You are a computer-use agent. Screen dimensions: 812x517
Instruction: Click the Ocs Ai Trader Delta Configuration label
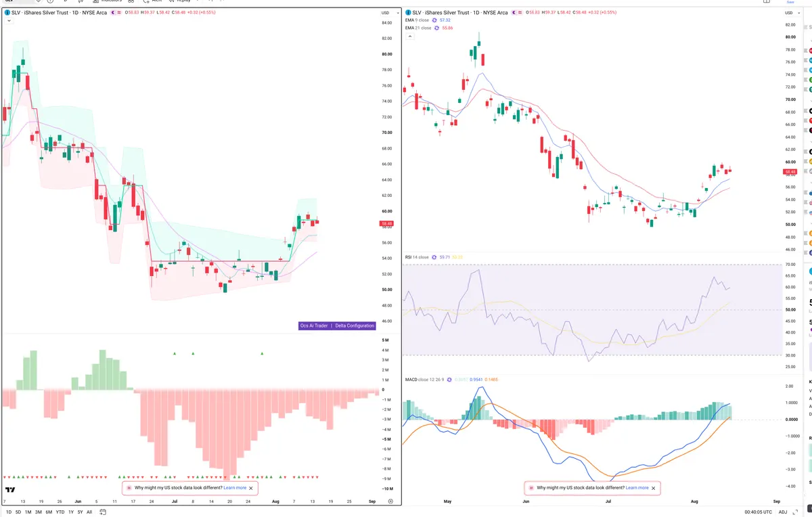point(337,325)
